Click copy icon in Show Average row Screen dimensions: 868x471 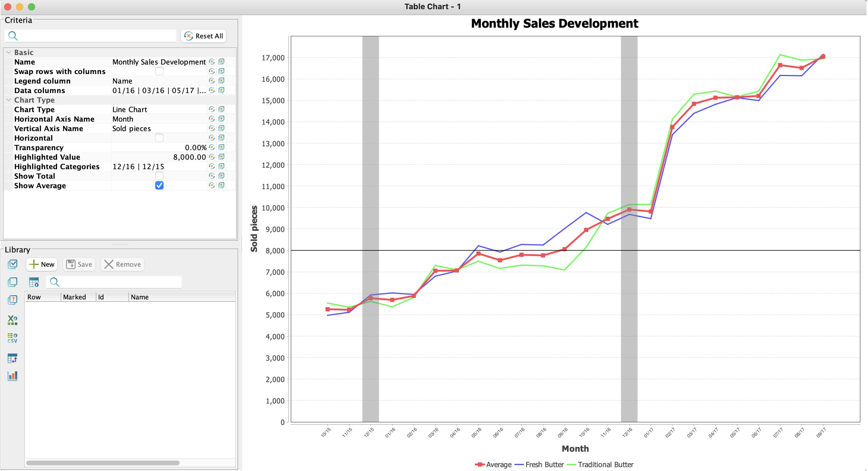coord(221,185)
